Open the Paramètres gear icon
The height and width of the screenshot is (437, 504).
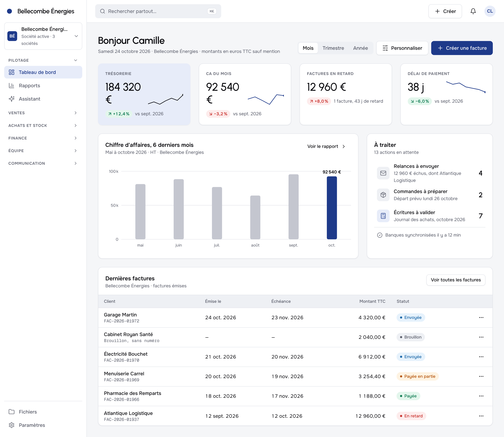pyautogui.click(x=11, y=425)
